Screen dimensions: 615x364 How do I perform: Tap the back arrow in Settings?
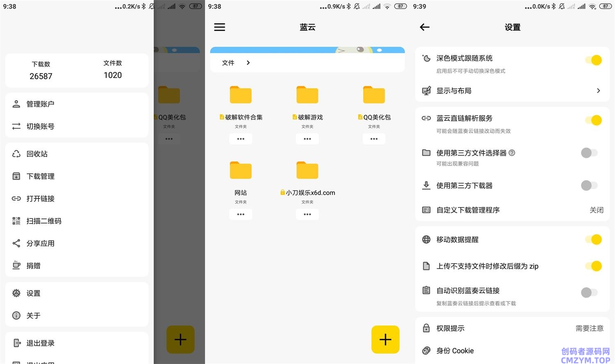(425, 27)
